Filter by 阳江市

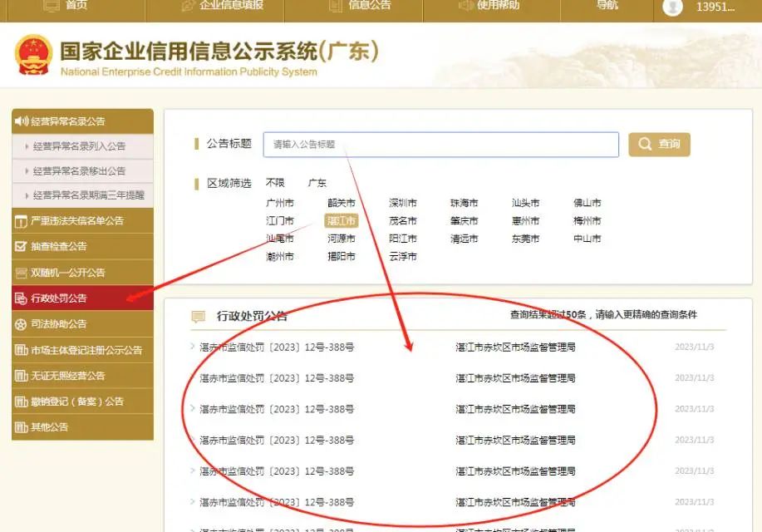pyautogui.click(x=403, y=239)
